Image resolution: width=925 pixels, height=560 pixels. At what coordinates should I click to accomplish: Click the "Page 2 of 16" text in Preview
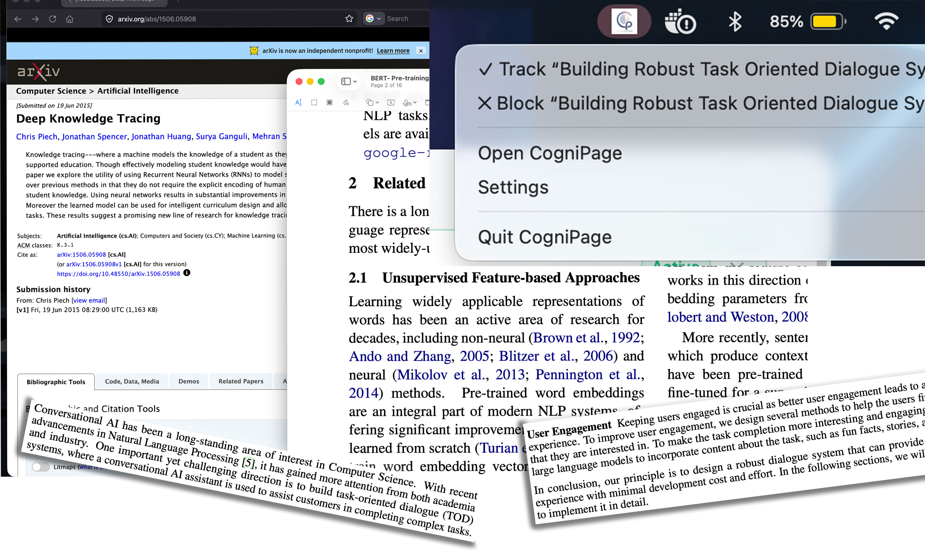click(x=386, y=85)
